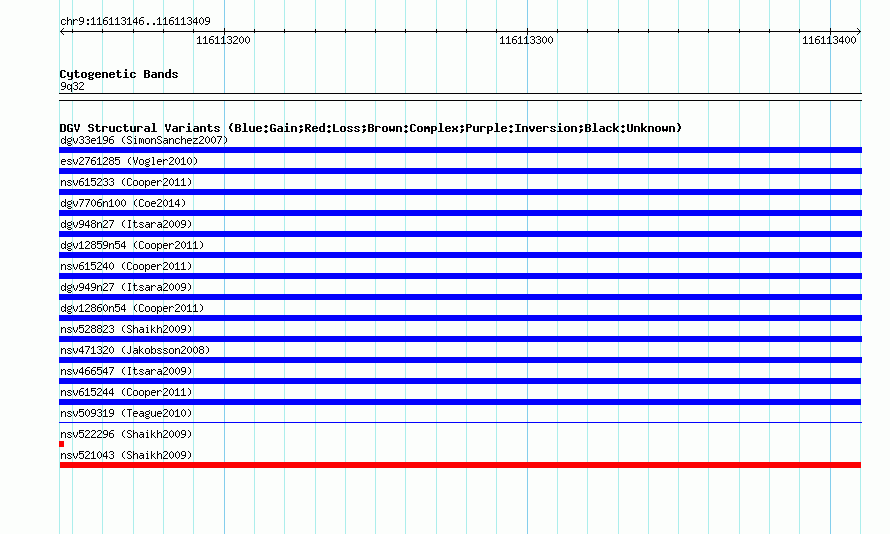Click the Cytogenetic Bands track title
The image size is (890, 534).
(119, 74)
